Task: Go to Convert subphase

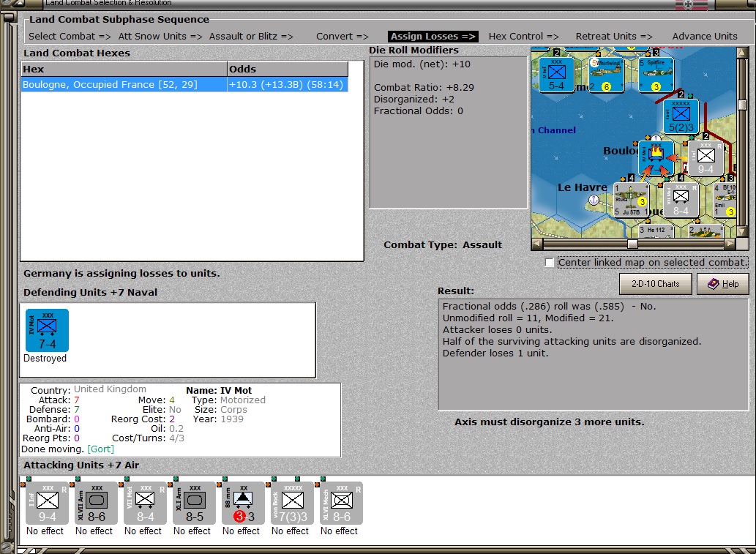Action: 342,36
